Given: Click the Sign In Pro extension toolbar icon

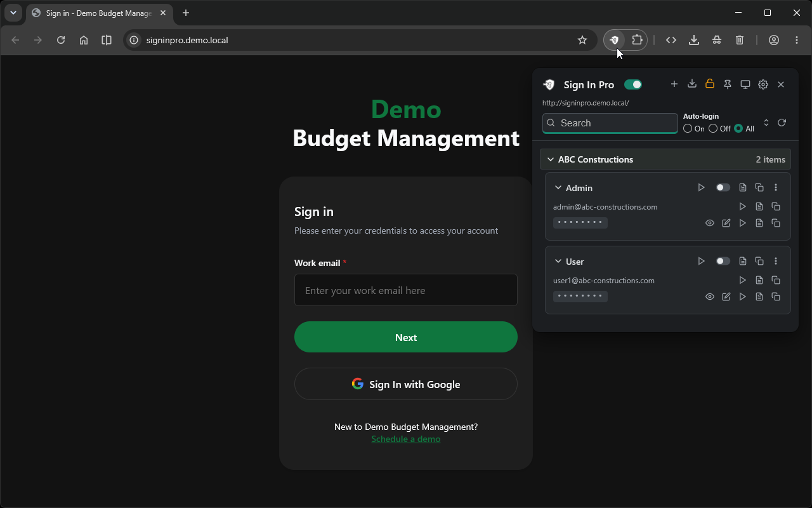Looking at the screenshot, I should point(614,40).
